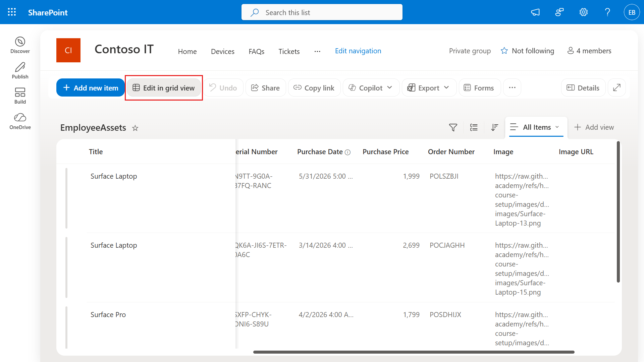
Task: Open Image column header menu
Action: 503,152
